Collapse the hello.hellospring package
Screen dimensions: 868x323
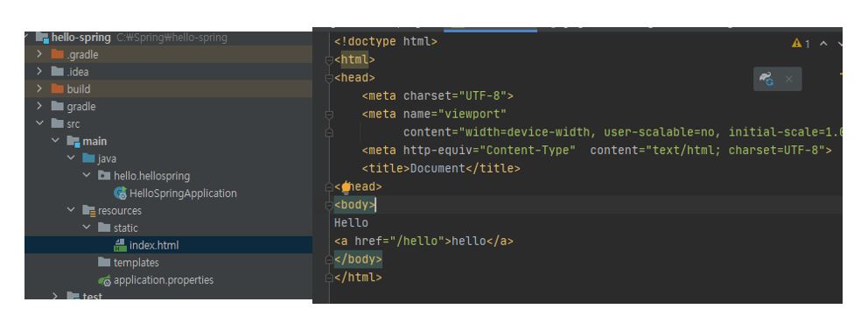(87, 176)
